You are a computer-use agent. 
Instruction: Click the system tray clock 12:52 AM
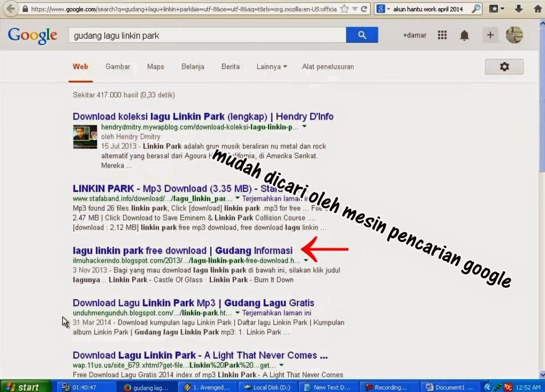coord(528,387)
